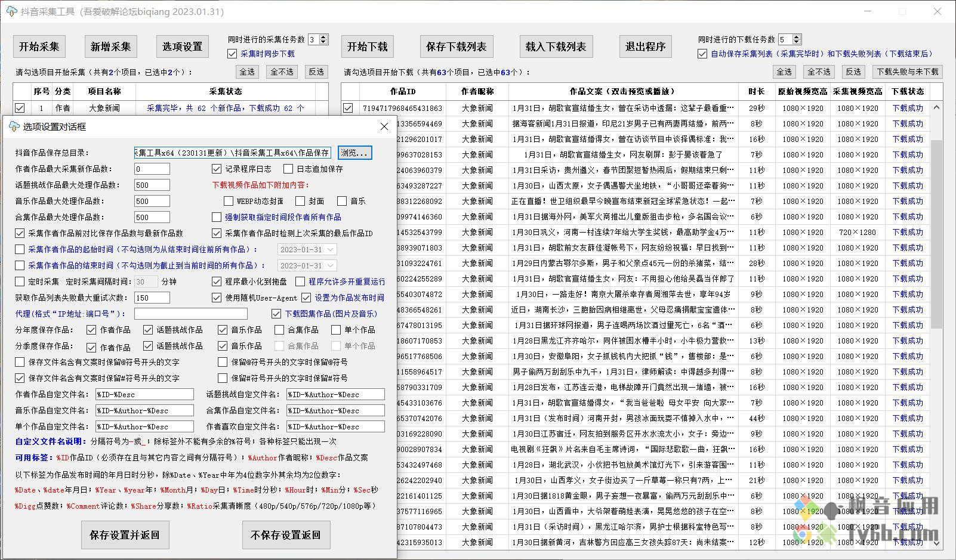956x560 pixels.
Task: Click the app cloud icon in title bar
Action: [x=11, y=11]
